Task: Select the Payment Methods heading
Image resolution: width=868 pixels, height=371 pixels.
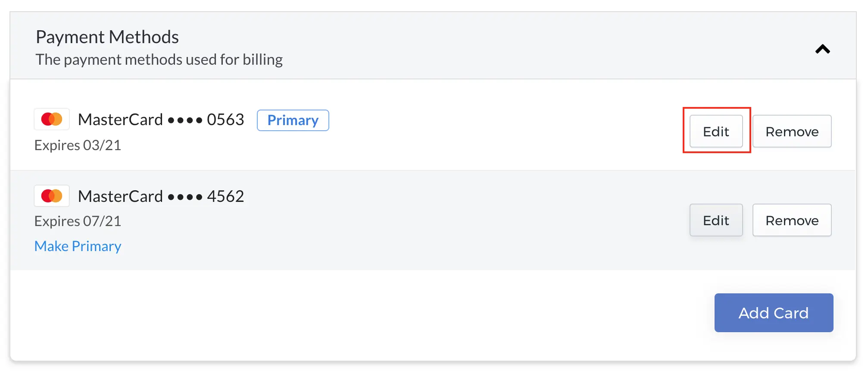Action: pos(107,37)
